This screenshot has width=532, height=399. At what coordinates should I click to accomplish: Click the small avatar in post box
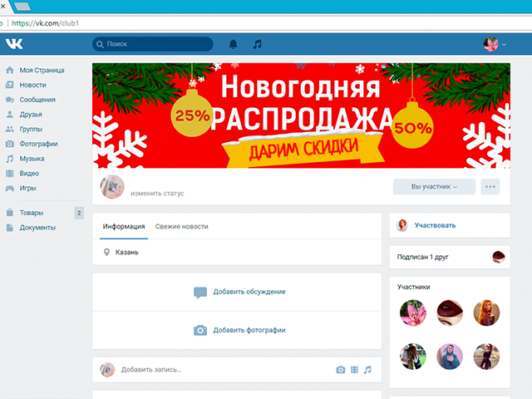pyautogui.click(x=107, y=370)
